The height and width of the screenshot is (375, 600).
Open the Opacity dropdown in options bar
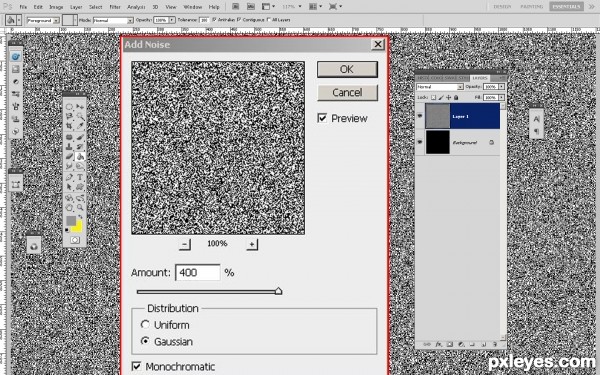click(172, 20)
